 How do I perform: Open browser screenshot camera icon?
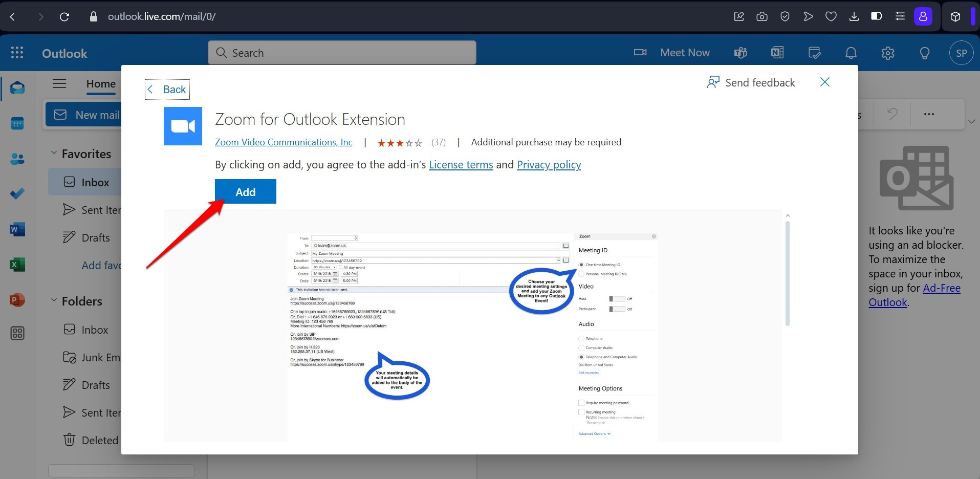(x=762, y=17)
